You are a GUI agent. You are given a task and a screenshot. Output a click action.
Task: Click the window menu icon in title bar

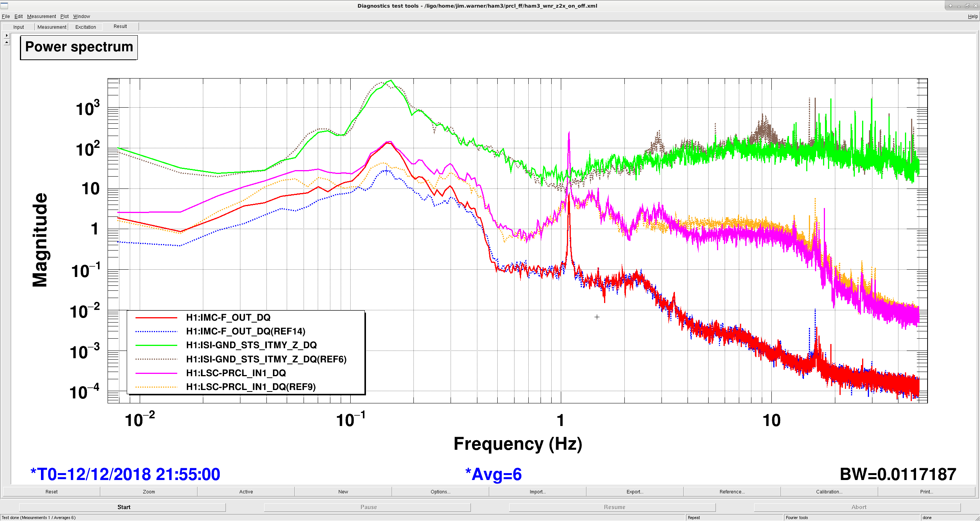[x=4, y=5]
